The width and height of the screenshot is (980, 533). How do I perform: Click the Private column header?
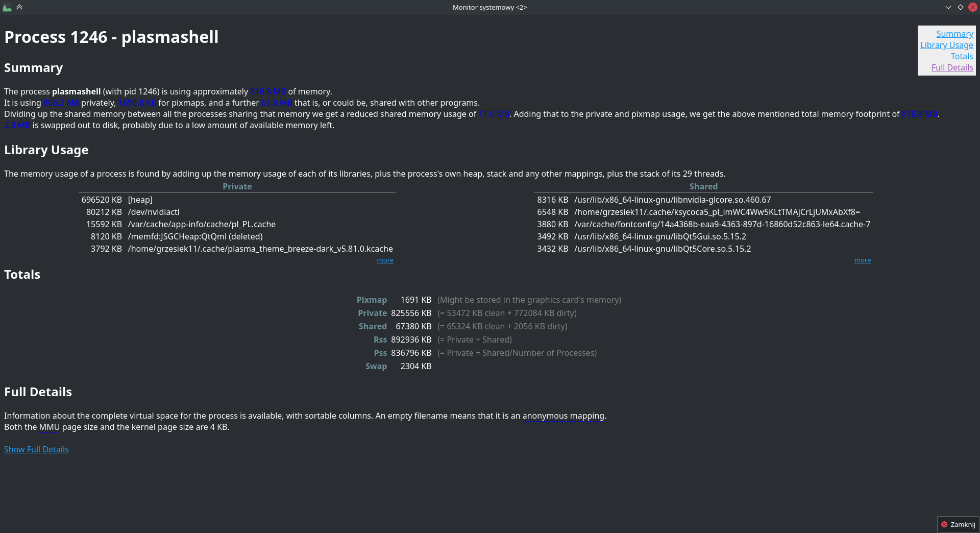pyautogui.click(x=237, y=187)
